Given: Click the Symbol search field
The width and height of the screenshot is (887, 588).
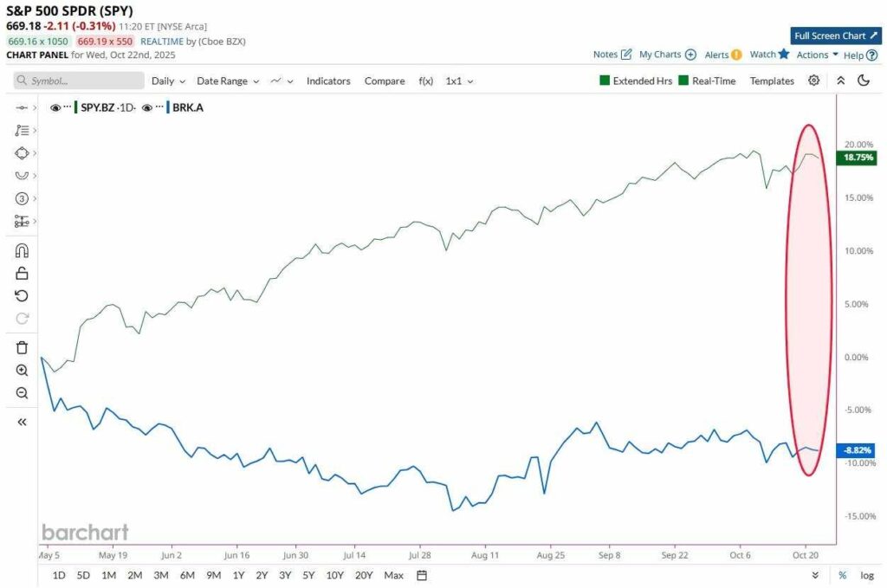Looking at the screenshot, I should point(79,81).
